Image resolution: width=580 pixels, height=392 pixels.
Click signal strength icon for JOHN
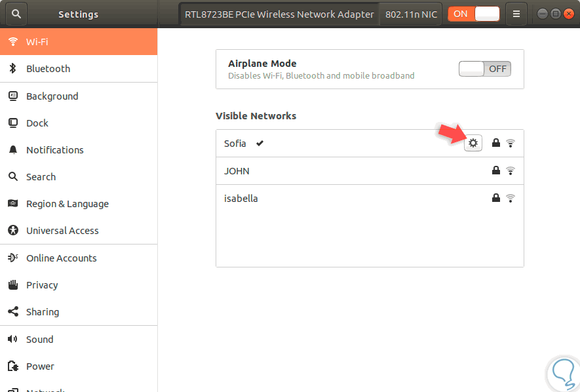click(x=511, y=170)
